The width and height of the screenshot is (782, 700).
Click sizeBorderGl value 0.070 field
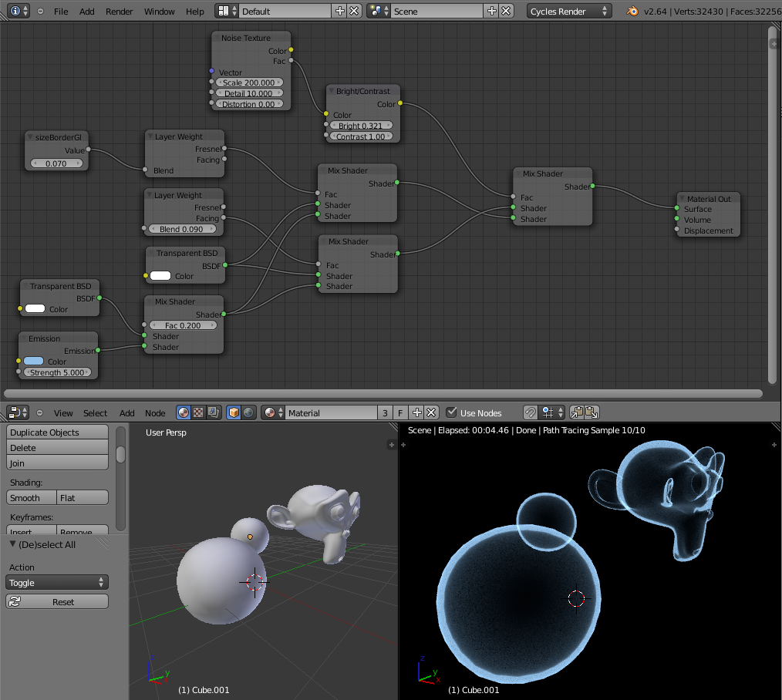(56, 163)
